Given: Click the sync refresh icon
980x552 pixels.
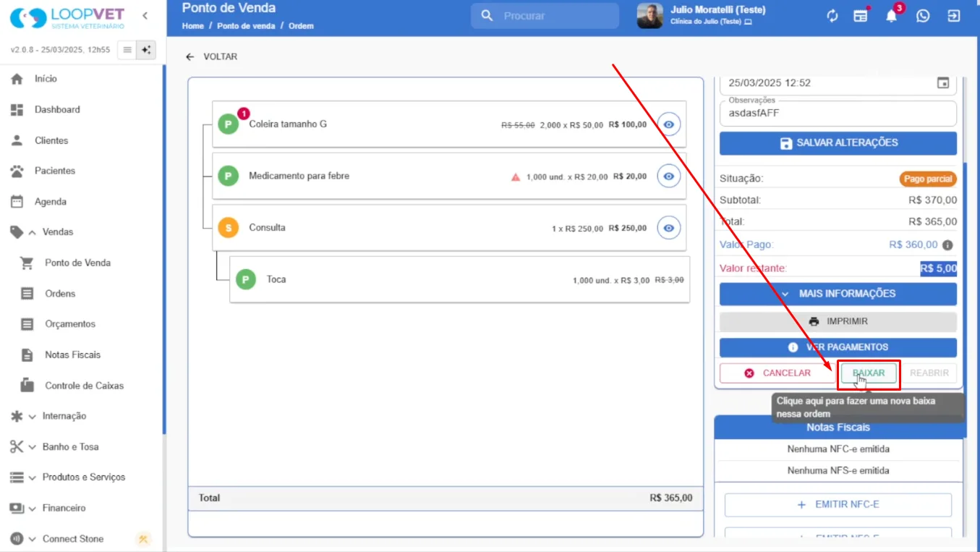Looking at the screenshot, I should pos(832,16).
